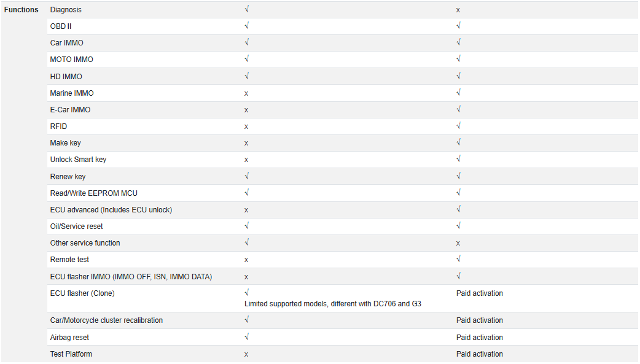Click the Functions header label
640x364 pixels.
pyautogui.click(x=21, y=10)
